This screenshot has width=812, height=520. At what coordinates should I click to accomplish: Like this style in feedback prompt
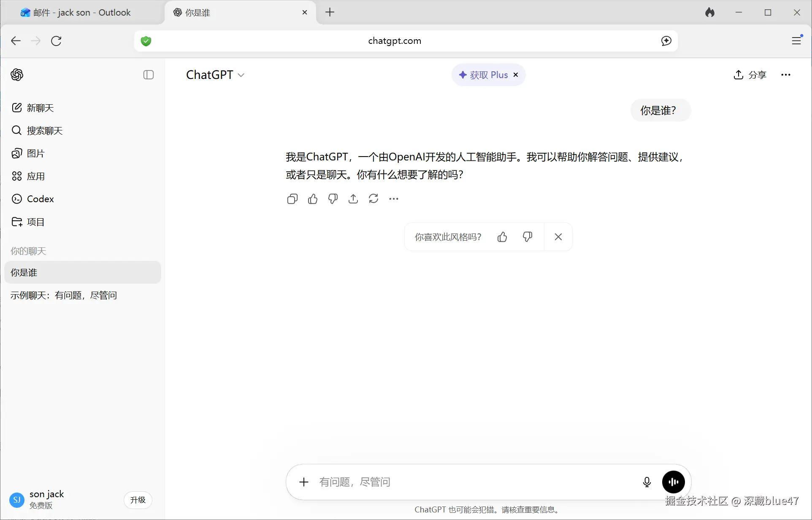(x=502, y=237)
